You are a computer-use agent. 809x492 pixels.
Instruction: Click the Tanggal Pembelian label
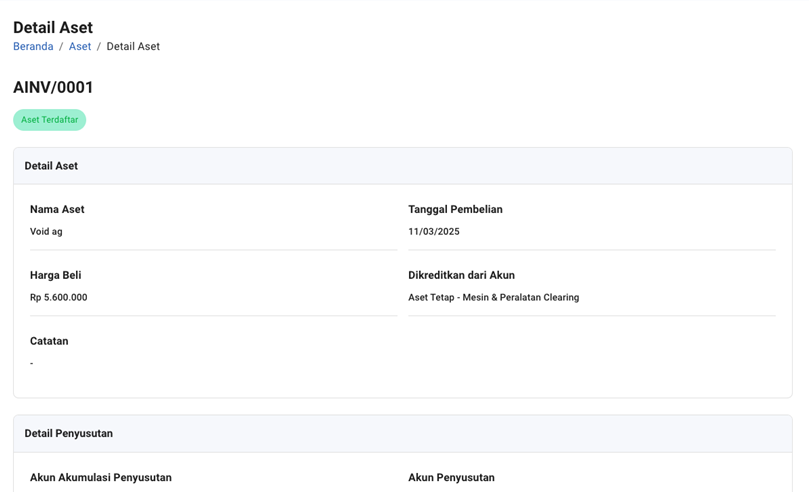coord(455,210)
